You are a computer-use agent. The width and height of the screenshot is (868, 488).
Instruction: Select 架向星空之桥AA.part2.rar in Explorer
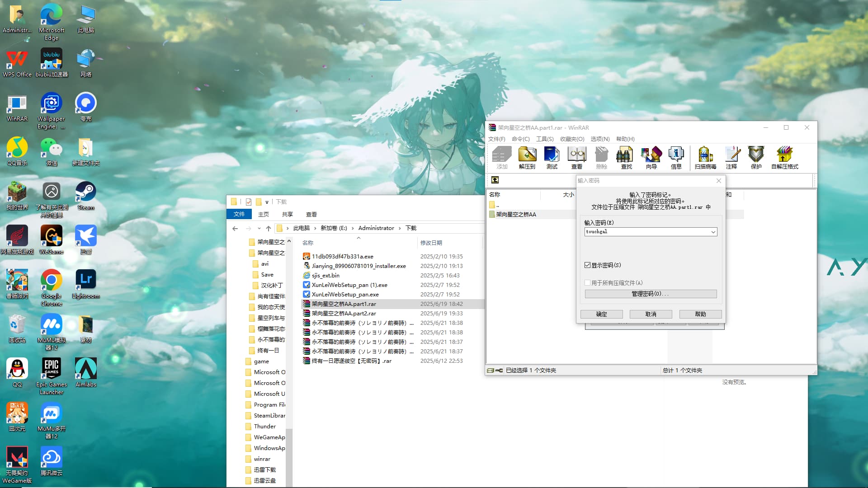(344, 313)
